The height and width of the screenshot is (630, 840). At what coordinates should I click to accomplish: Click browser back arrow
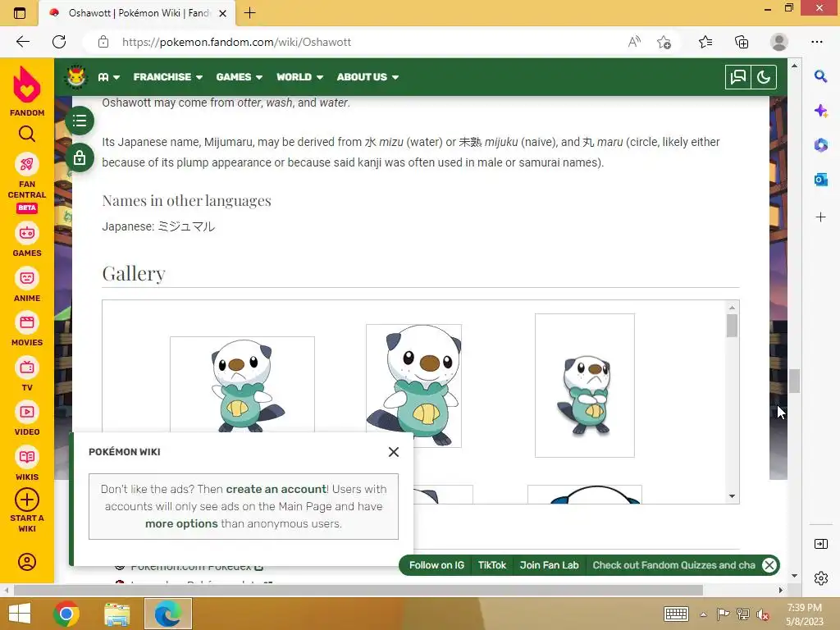(23, 42)
